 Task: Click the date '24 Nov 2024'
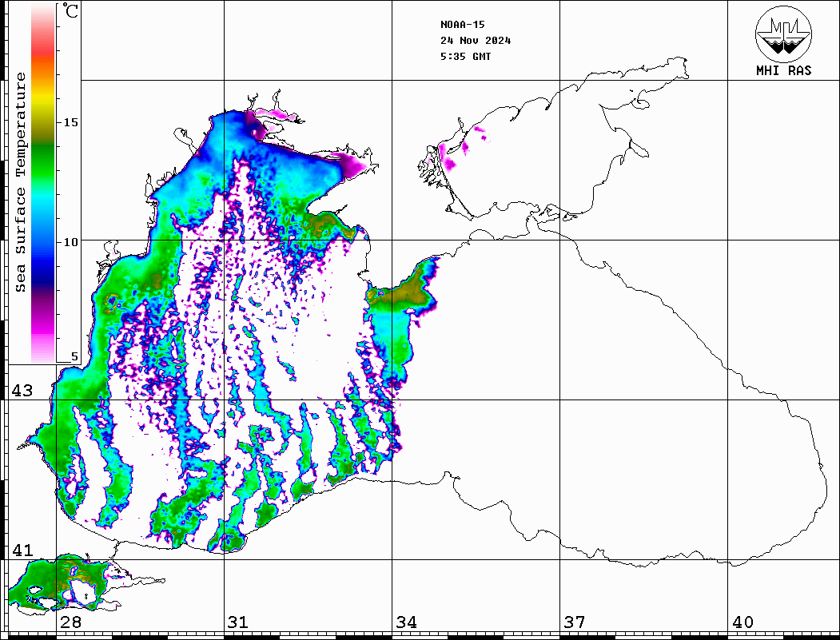[476, 41]
